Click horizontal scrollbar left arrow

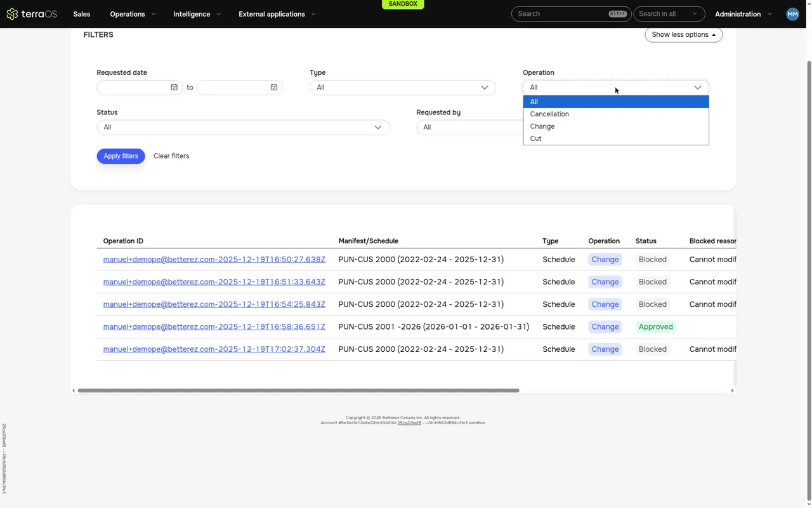coord(74,391)
